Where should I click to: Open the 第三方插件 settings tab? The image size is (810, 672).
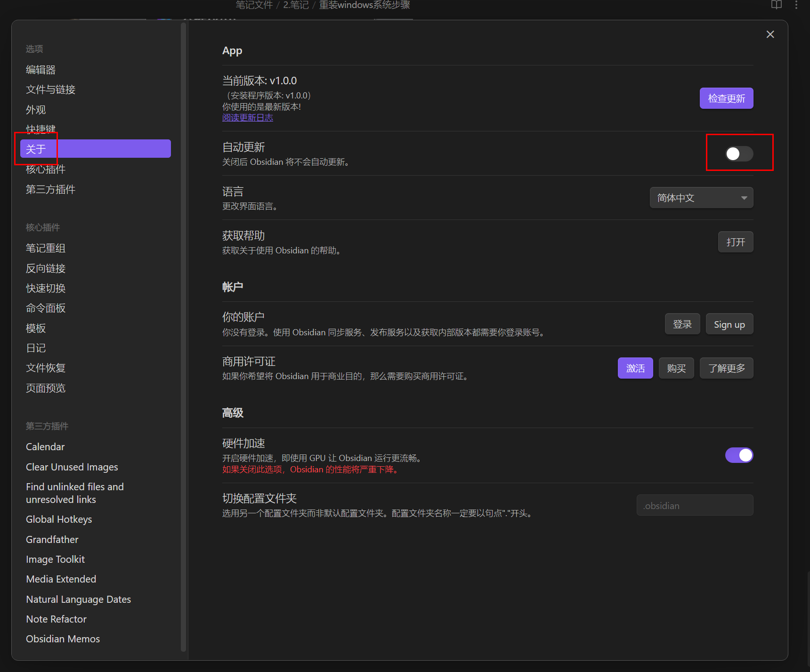(x=50, y=189)
